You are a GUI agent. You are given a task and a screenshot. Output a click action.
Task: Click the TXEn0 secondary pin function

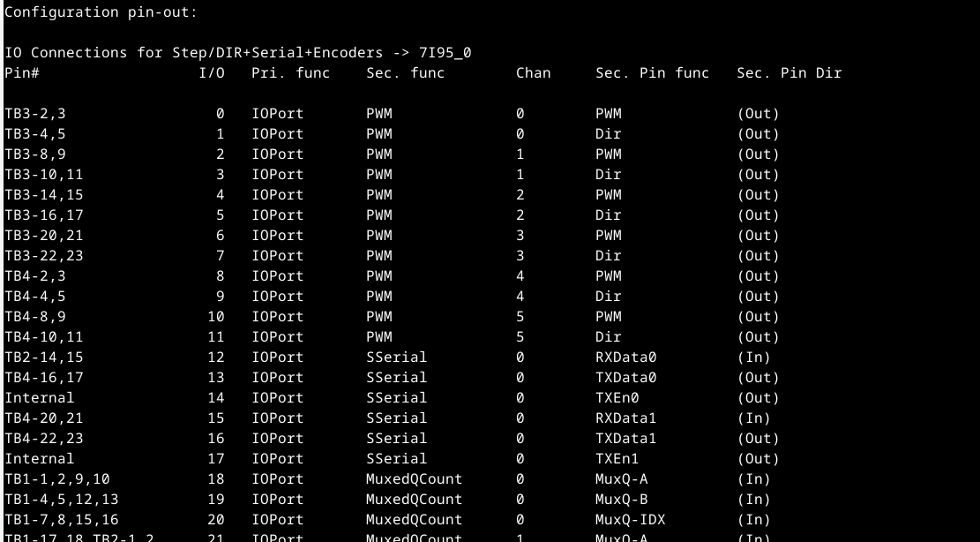tap(617, 397)
